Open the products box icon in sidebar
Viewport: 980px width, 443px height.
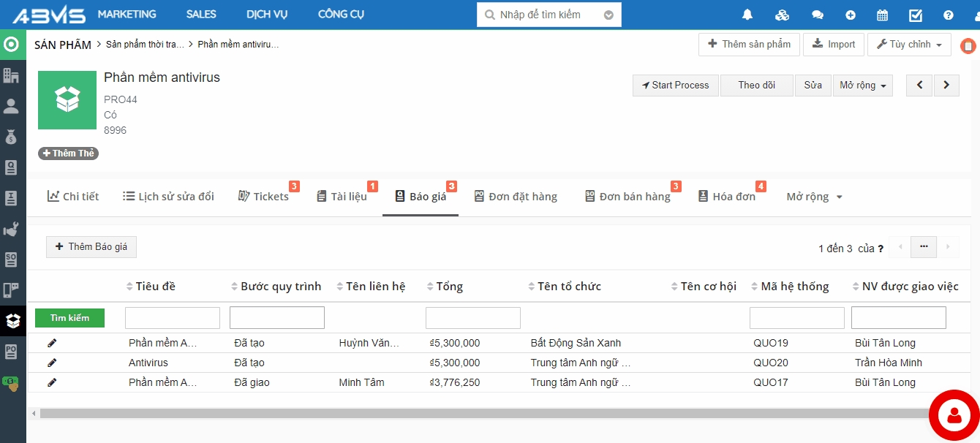[x=12, y=320]
